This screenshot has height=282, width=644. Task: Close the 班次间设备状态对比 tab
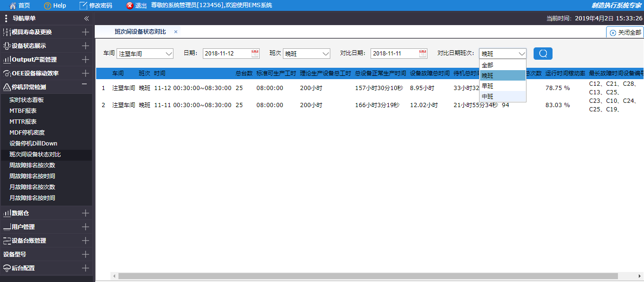click(176, 32)
